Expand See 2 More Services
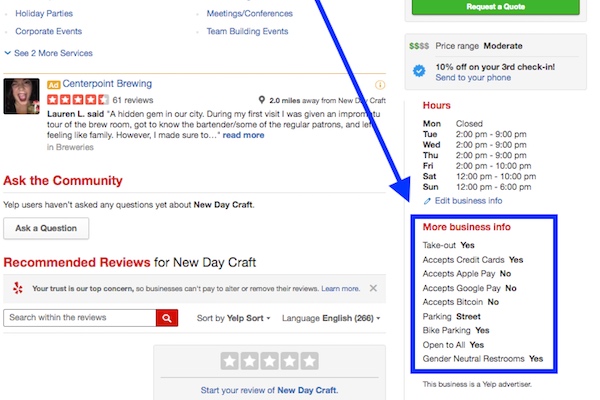The image size is (600, 400). click(x=49, y=53)
